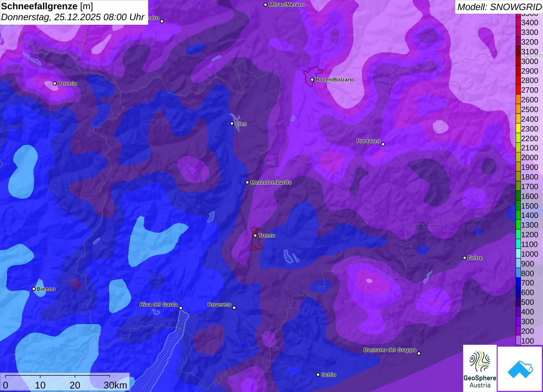The height and width of the screenshot is (392, 543).
Task: Select the violet legend swatch beside 100
Action: pos(518,340)
